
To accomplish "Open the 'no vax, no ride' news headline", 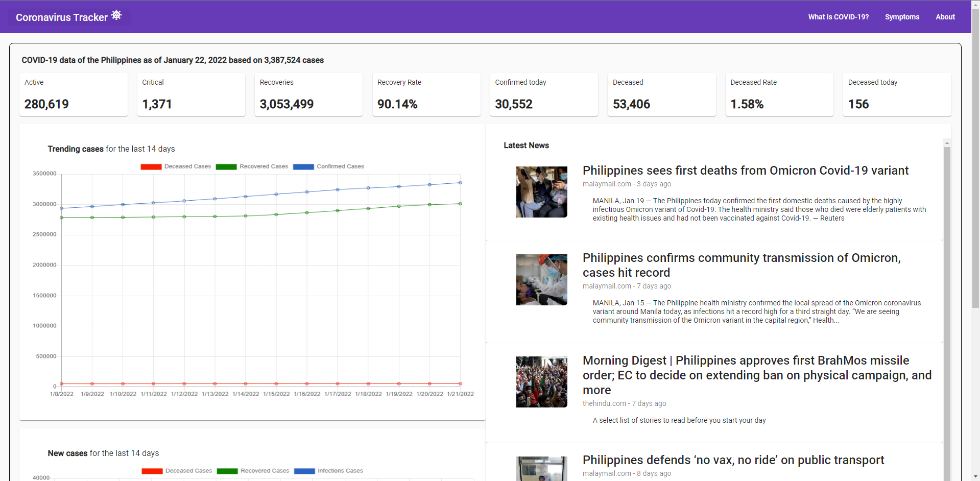I will pyautogui.click(x=733, y=460).
